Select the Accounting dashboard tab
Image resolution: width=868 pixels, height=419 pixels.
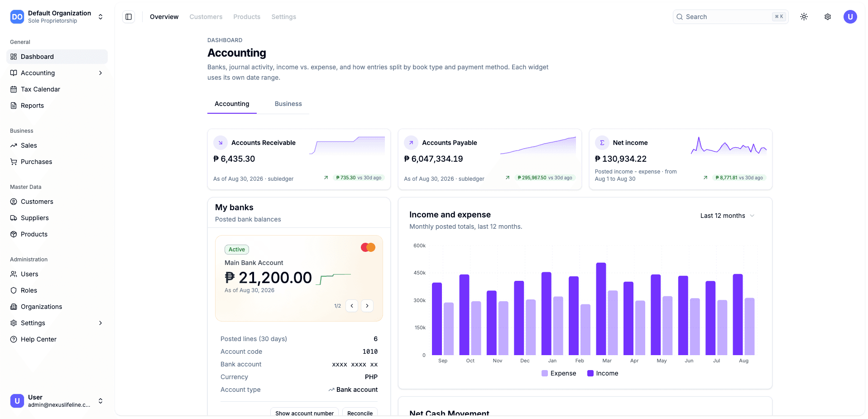(x=232, y=104)
